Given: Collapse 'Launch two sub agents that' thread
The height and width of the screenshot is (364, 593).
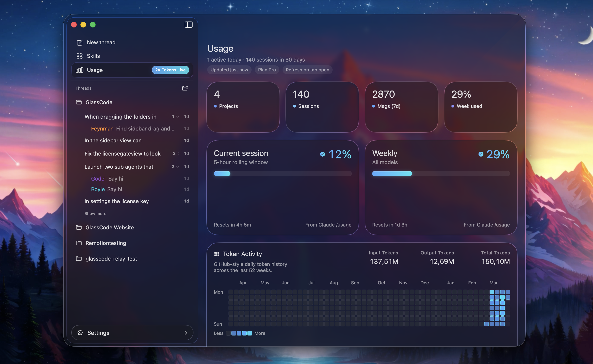Looking at the screenshot, I should click(x=178, y=166).
